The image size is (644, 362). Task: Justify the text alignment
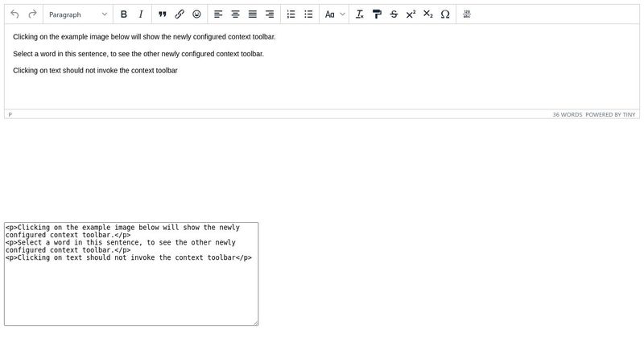coord(253,14)
